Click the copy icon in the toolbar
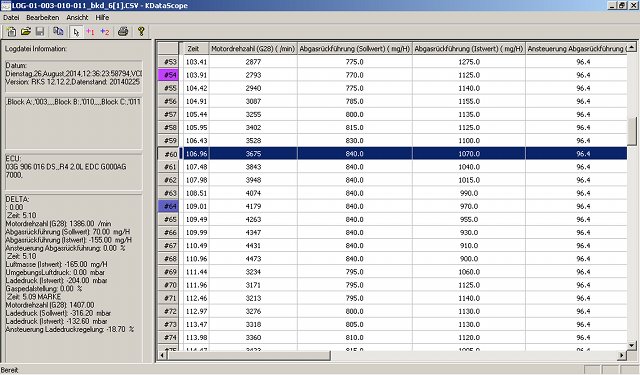This screenshot has height=375, width=640. pyautogui.click(x=58, y=31)
